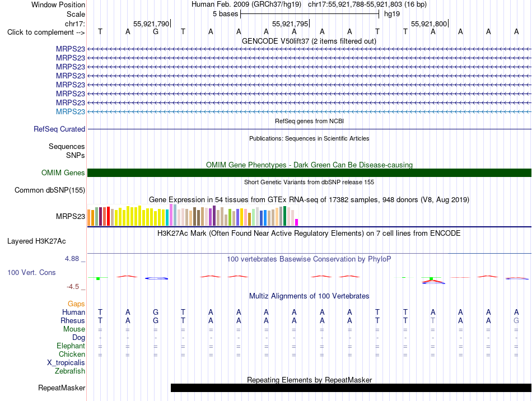This screenshot has width=532, height=401.
Task: Open Multiz Alignments of 100 Vertebrates title
Action: click(309, 296)
